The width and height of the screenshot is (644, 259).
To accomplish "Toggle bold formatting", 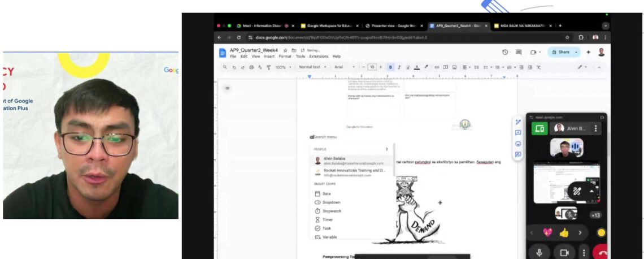I will (390, 67).
